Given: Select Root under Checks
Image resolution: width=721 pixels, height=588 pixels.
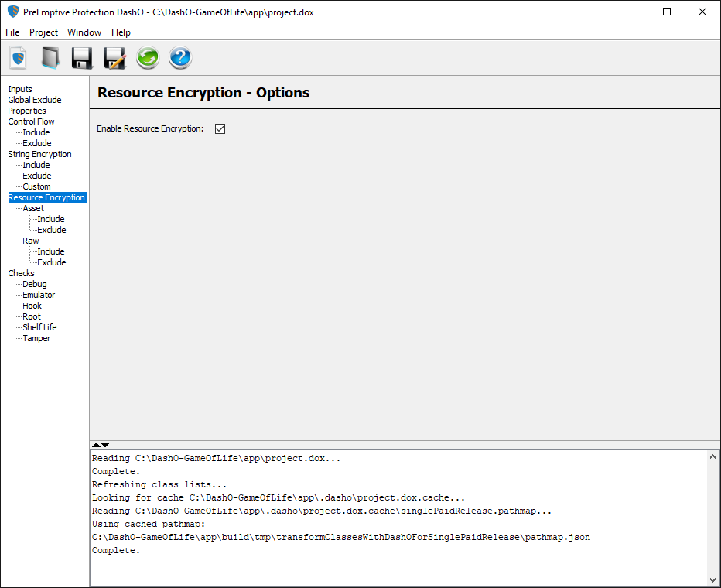Looking at the screenshot, I should pos(31,316).
